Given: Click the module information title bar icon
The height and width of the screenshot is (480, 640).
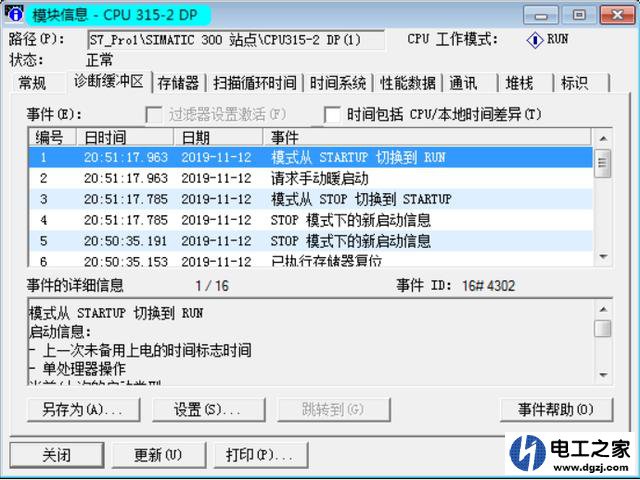Looking at the screenshot, I should click(x=13, y=14).
